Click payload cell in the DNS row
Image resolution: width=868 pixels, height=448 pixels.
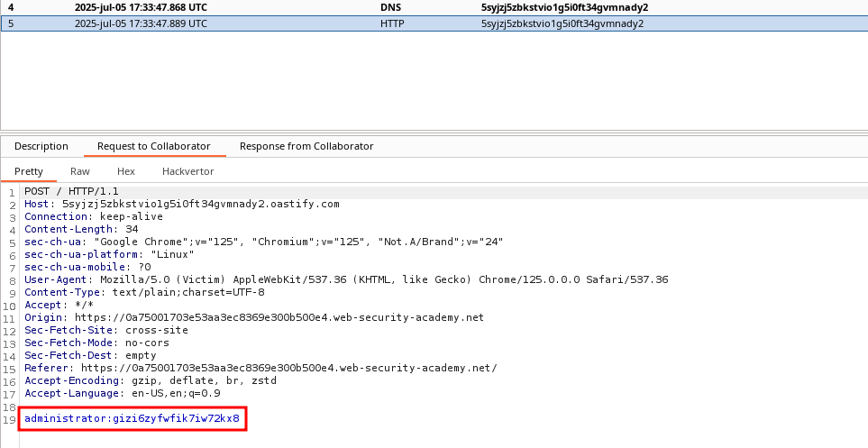pyautogui.click(x=564, y=8)
